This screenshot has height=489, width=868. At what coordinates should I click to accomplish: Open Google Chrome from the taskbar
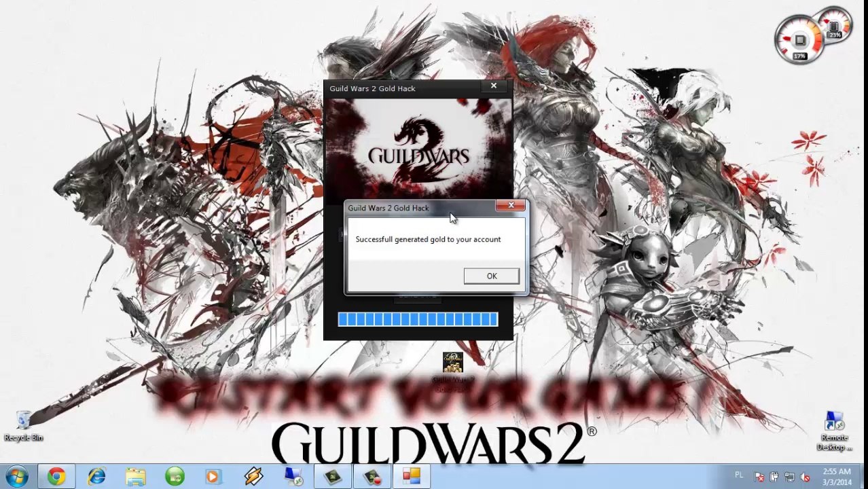click(x=56, y=476)
